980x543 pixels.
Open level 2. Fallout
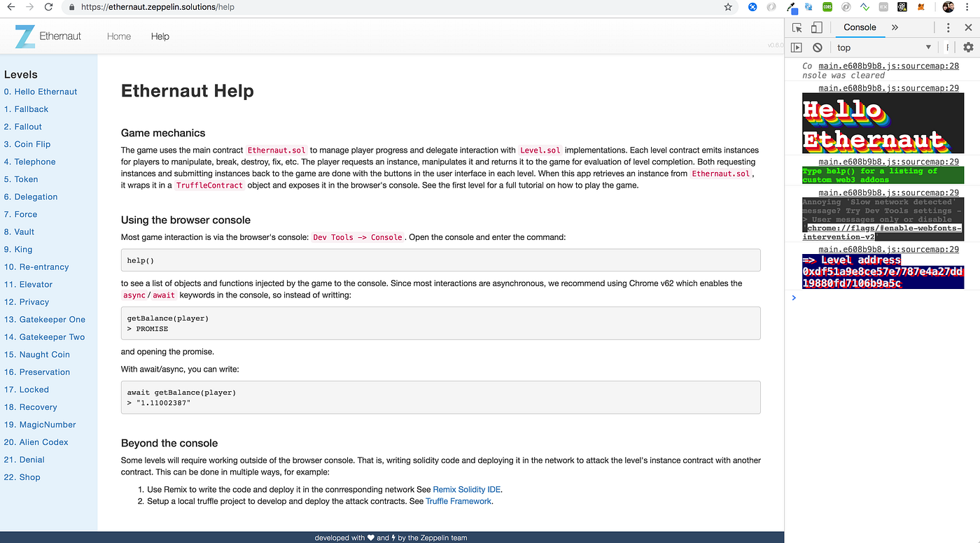[x=23, y=127]
